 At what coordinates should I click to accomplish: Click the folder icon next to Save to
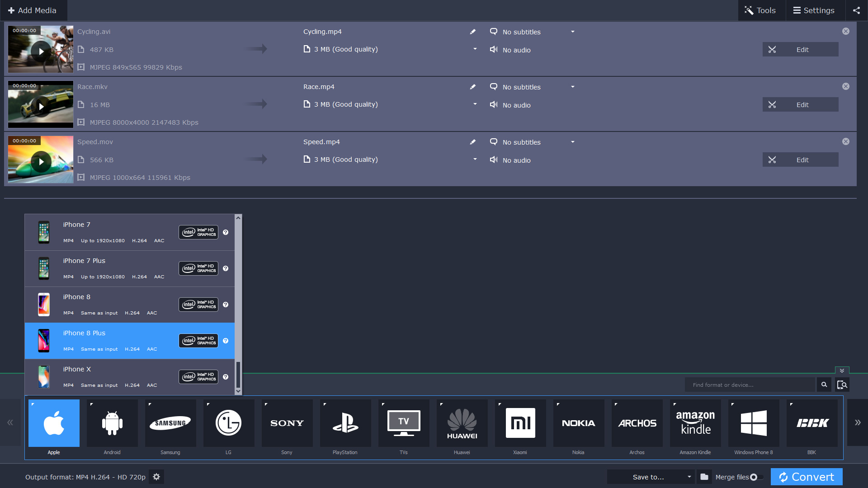(x=705, y=477)
